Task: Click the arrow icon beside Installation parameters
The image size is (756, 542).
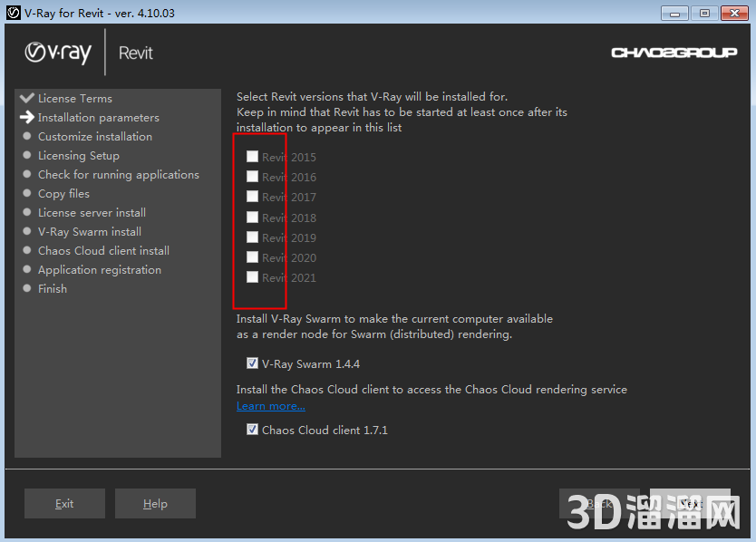Action: (x=26, y=117)
